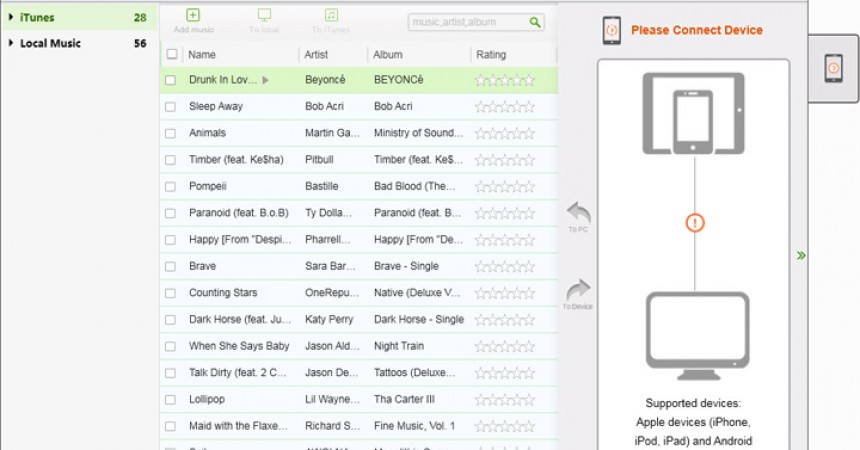Image resolution: width=860 pixels, height=450 pixels.
Task: Click the Katy Perry artist cell
Action: [329, 319]
